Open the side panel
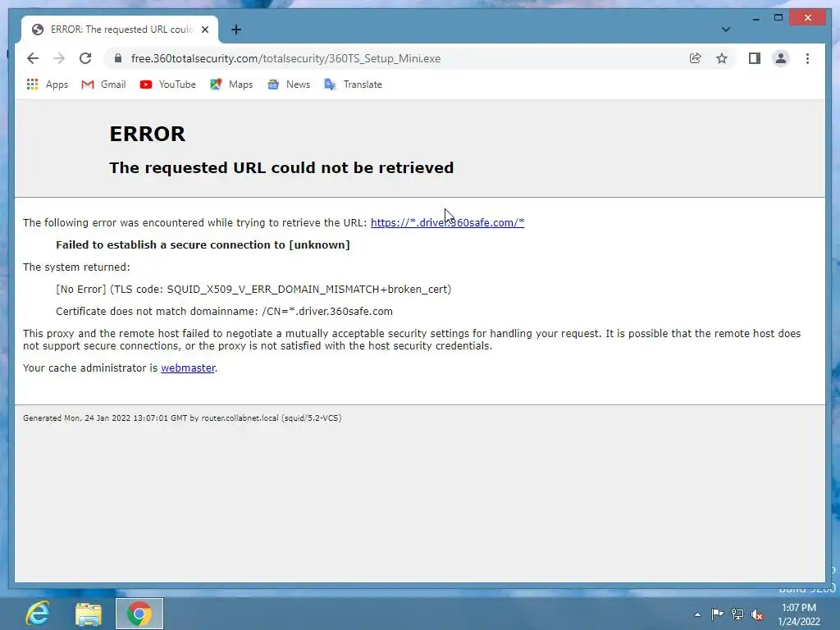Screen dimensions: 840x630 tap(755, 58)
